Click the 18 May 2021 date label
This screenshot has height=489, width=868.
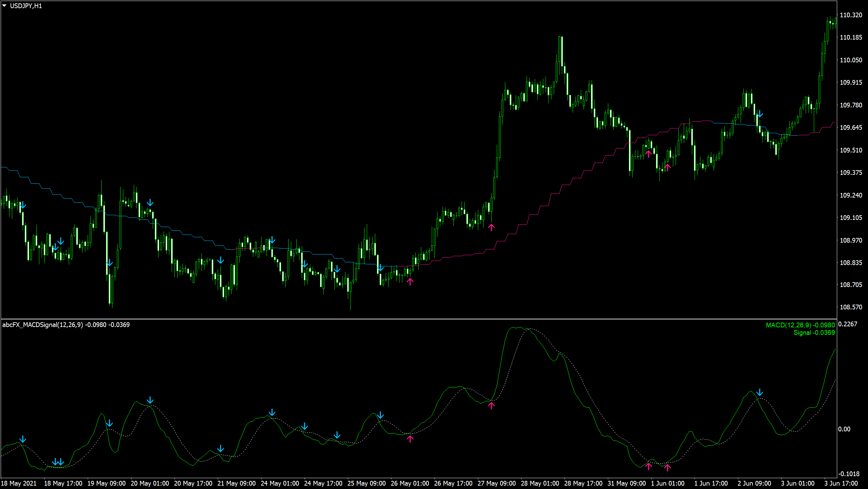click(x=19, y=483)
